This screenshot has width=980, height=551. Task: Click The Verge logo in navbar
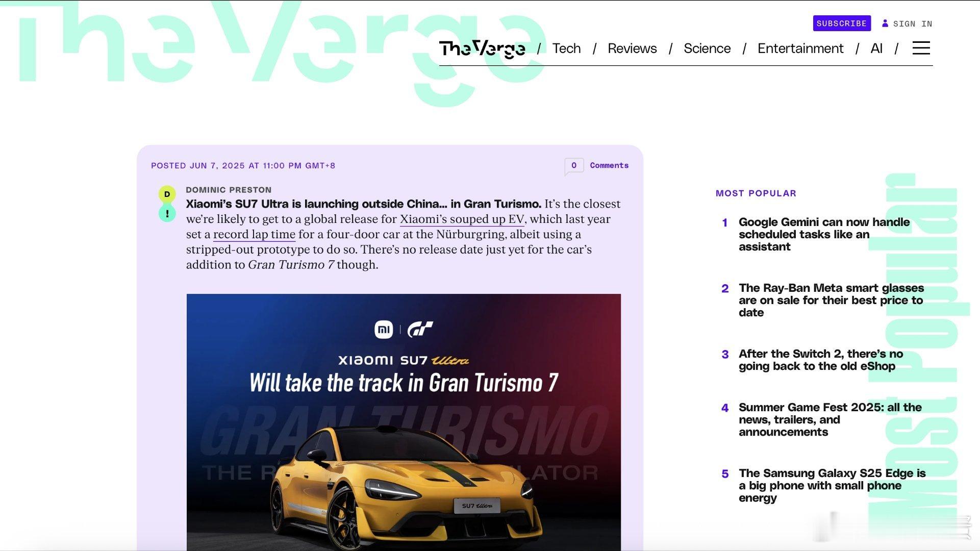coord(482,48)
